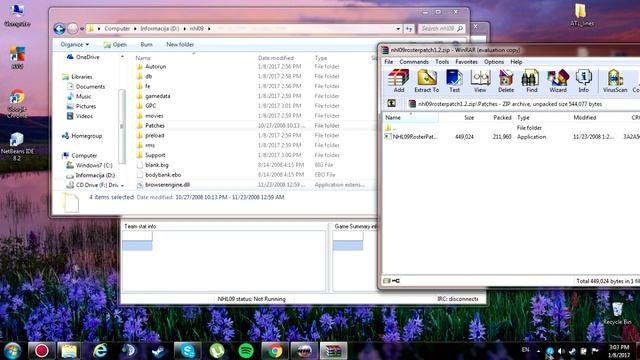This screenshot has height=360, width=640.
Task: Open the red record app on taskbar
Action: point(42,351)
